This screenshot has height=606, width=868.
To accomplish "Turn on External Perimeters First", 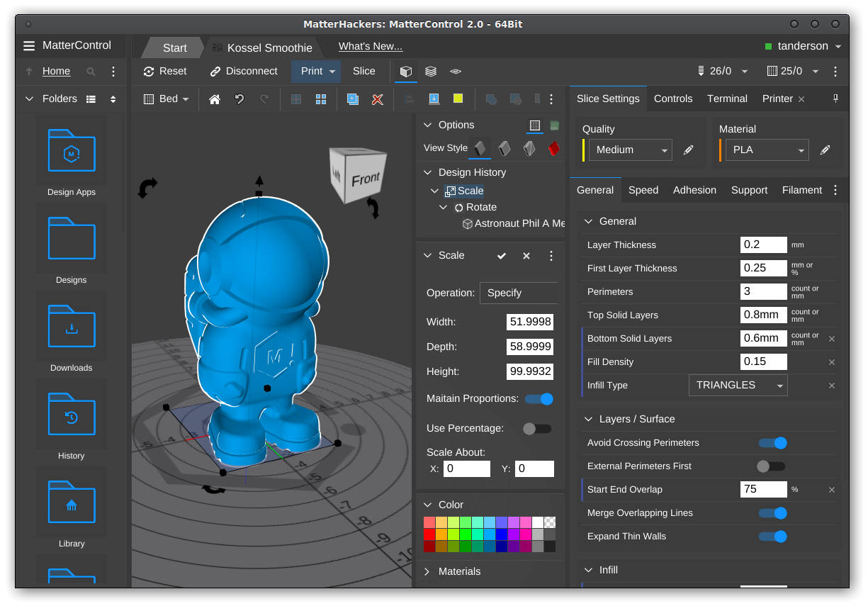I will click(771, 466).
